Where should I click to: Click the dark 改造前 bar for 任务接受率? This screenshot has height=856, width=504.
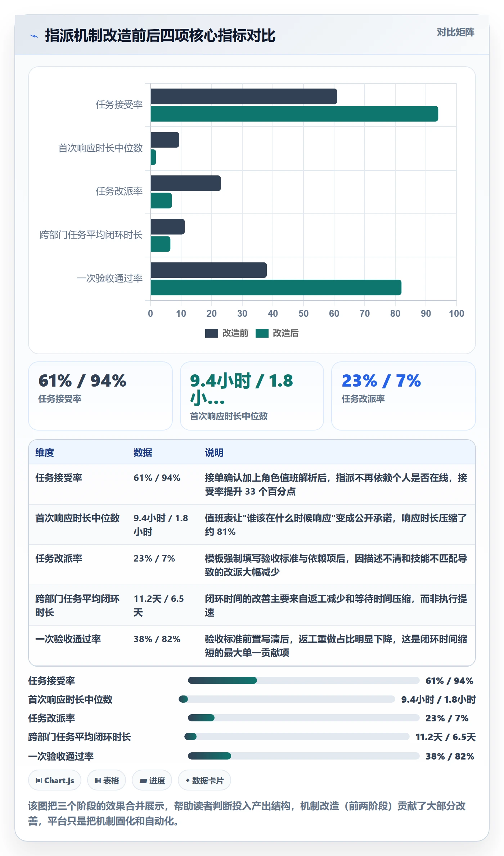click(x=244, y=96)
